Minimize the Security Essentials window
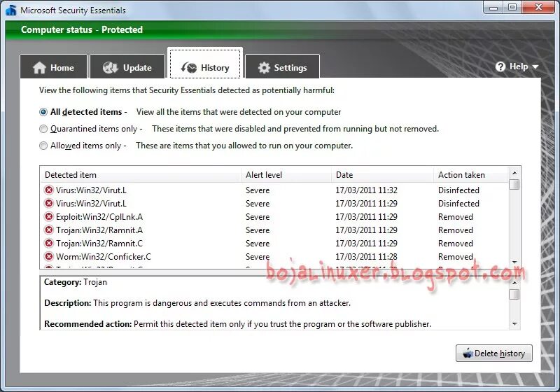Image resolution: width=560 pixels, height=392 pixels. (x=493, y=7)
